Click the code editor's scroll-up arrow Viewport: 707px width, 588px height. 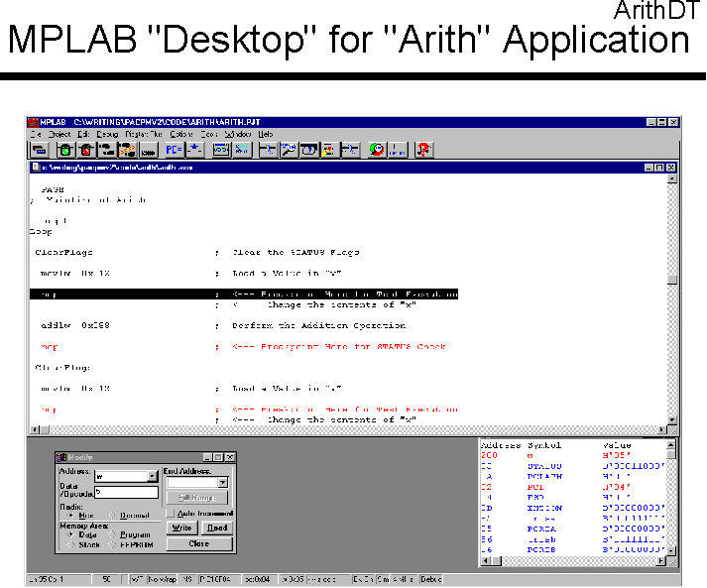coord(672,178)
